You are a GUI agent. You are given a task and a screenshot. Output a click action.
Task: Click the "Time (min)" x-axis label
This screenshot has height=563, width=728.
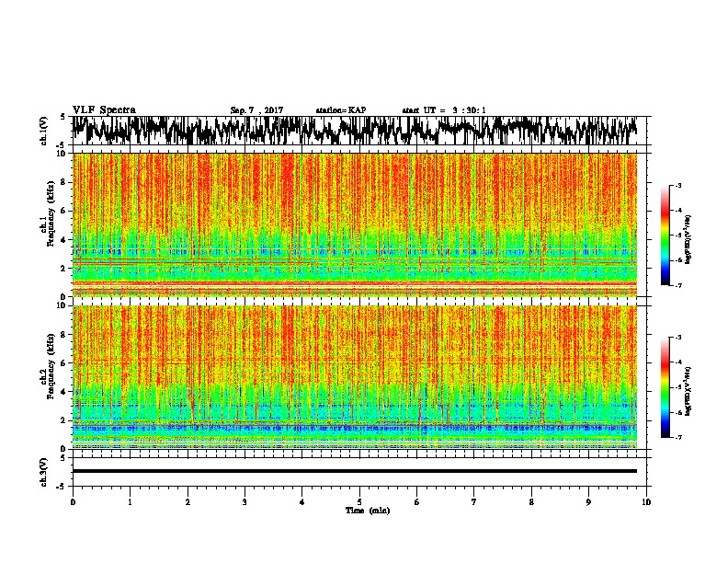coord(368,511)
